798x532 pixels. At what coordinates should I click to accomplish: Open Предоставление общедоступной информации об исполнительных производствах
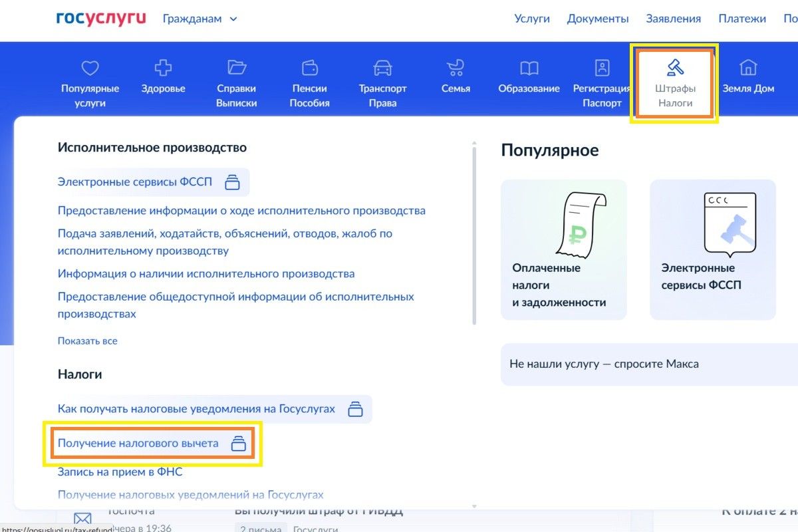coord(236,305)
